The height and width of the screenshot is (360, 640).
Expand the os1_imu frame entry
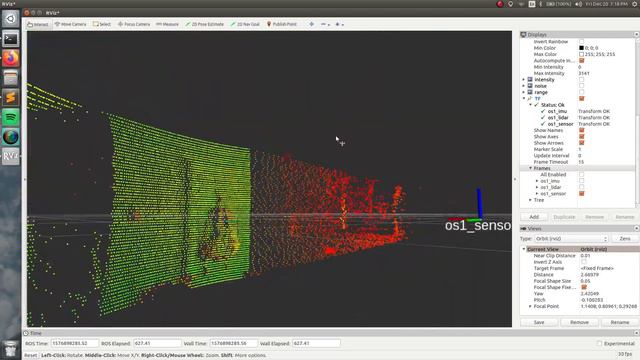[x=537, y=181]
